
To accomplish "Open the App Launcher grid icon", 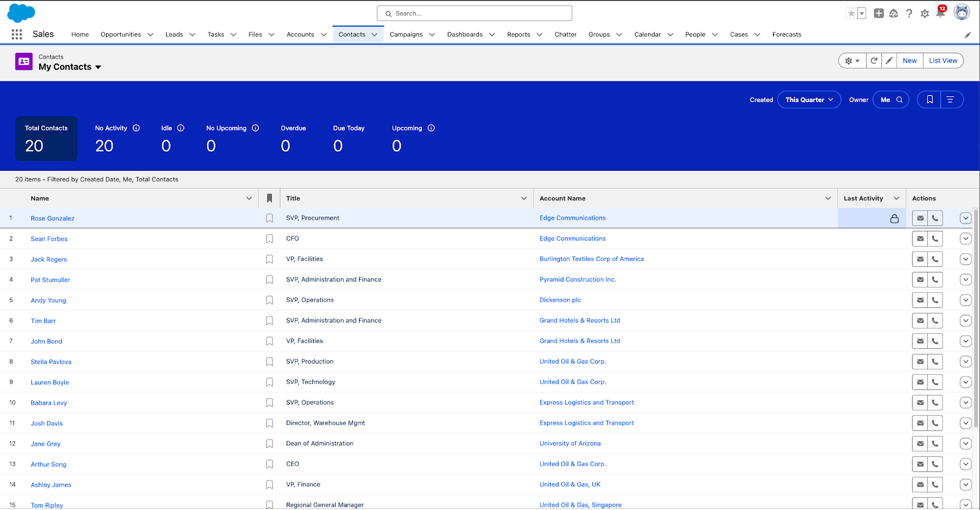I will 17,34.
